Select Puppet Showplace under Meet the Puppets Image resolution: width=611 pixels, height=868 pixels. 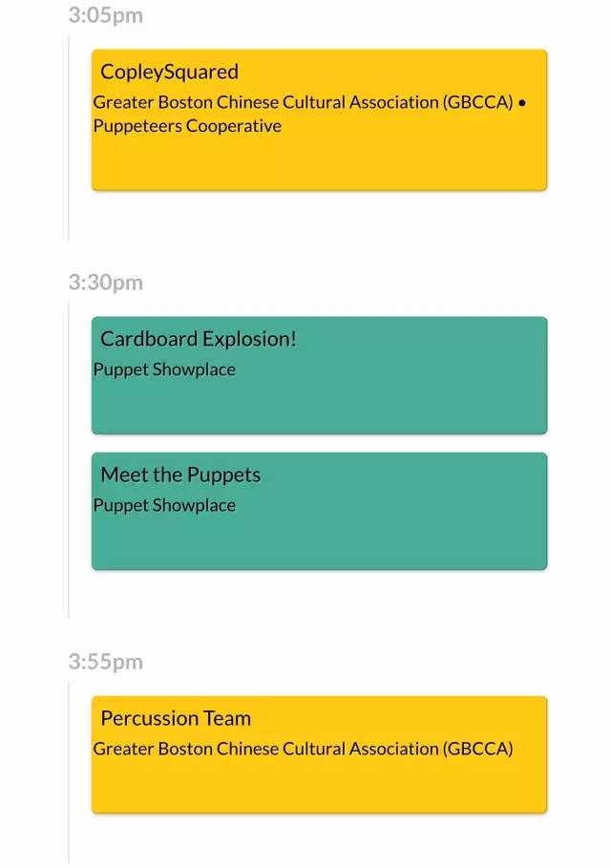[164, 505]
